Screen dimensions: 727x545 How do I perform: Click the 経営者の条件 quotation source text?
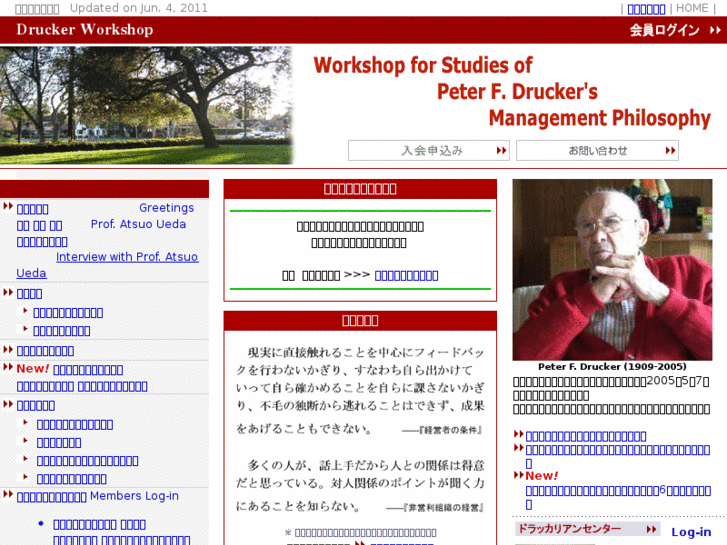coord(450,430)
